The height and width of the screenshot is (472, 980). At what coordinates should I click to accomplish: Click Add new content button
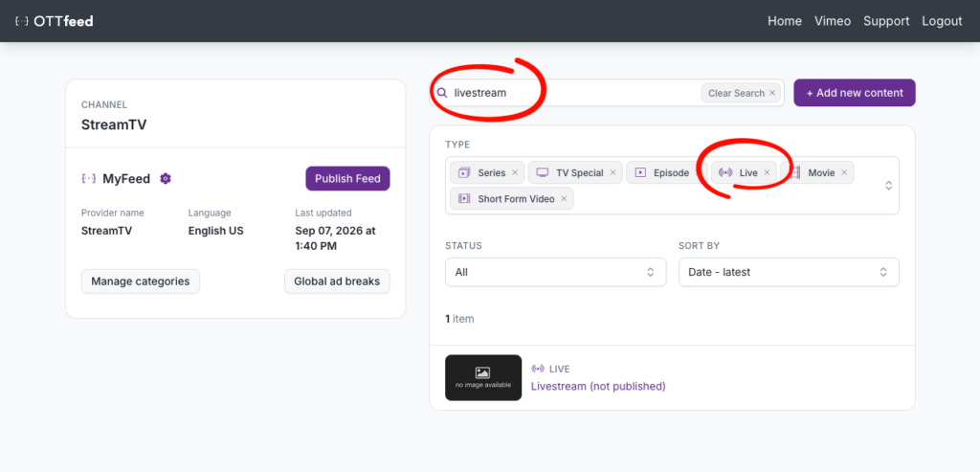855,93
